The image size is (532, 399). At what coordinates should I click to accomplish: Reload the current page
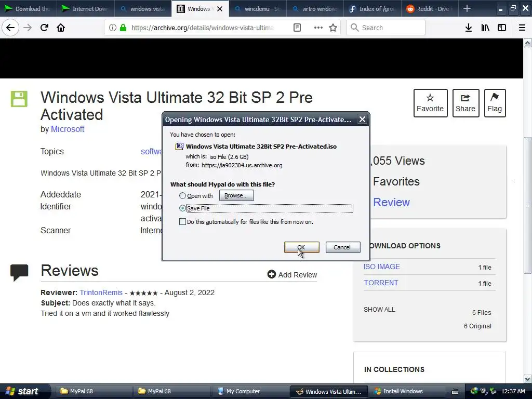pos(44,28)
